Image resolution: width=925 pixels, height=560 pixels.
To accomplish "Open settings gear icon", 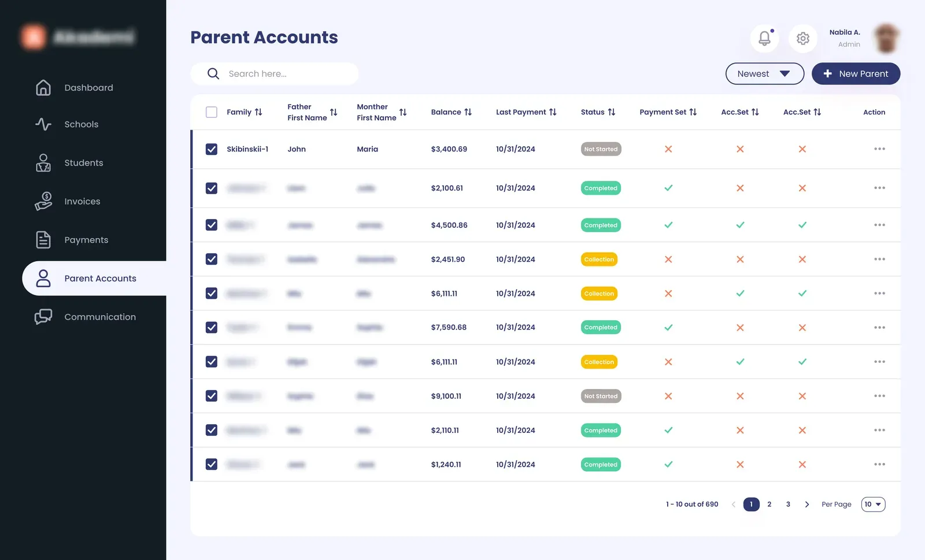I will point(802,38).
